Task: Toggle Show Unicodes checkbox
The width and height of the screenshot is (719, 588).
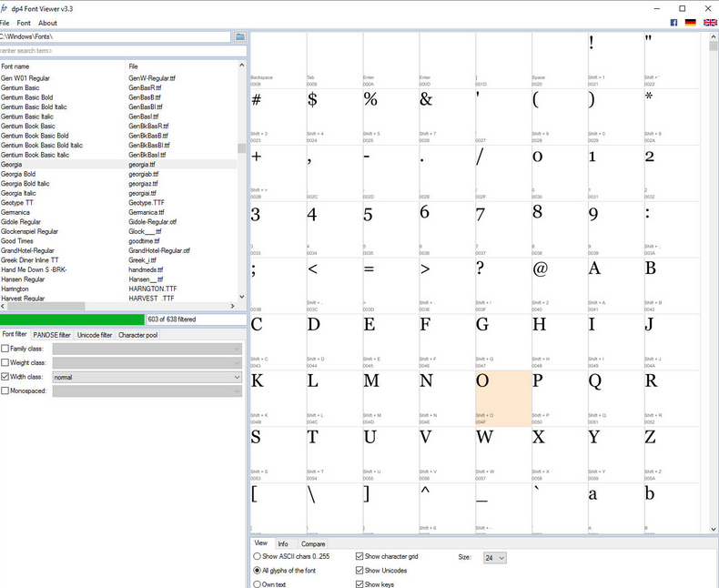Action: coord(359,571)
